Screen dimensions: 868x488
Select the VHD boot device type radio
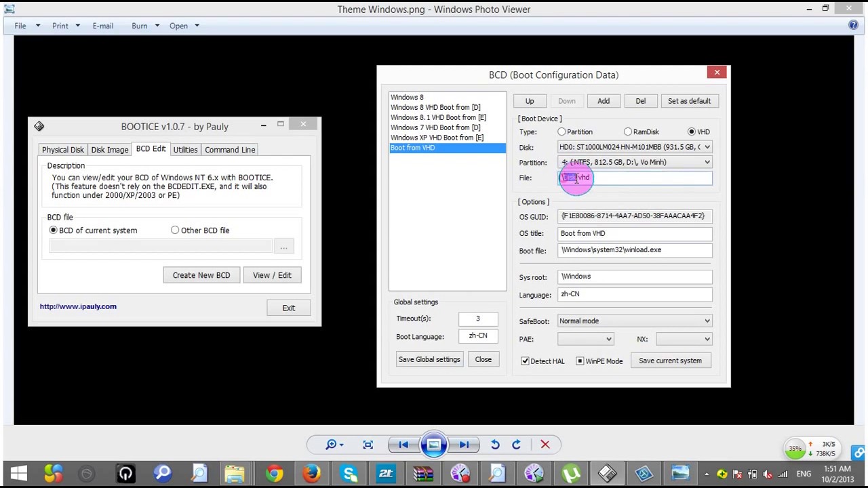coord(691,131)
